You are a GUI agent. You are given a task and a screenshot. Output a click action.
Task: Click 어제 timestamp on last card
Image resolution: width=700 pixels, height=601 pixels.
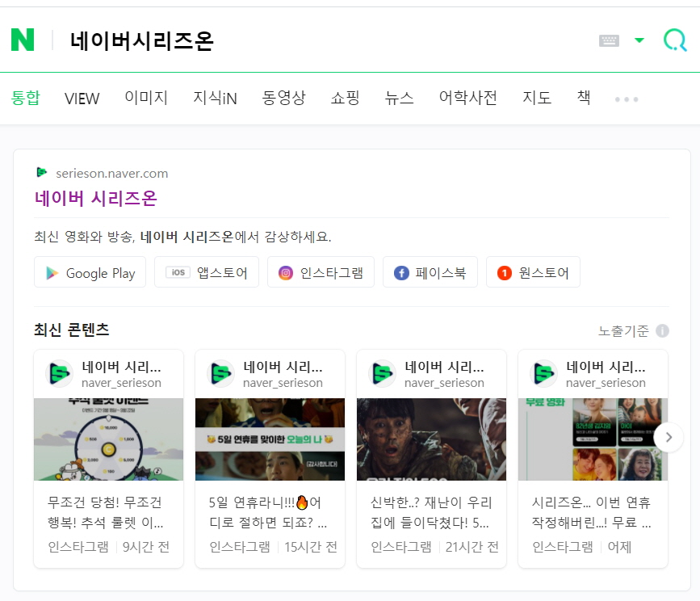[619, 547]
